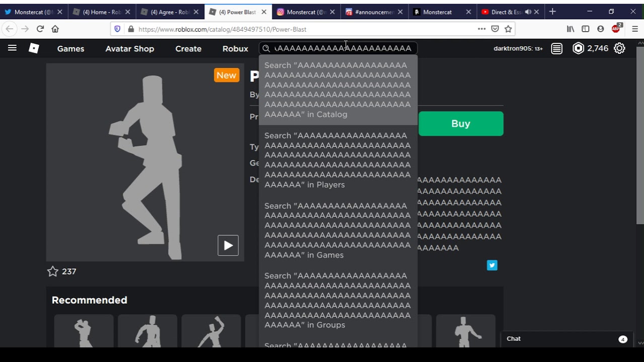Open first recommended emote thumbnail
Screen dimensions: 644x362
point(84,331)
